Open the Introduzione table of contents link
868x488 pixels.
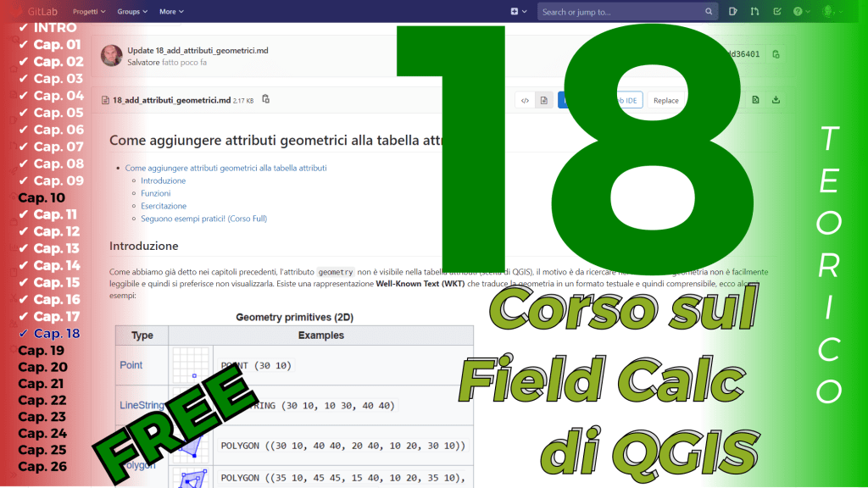(x=163, y=180)
